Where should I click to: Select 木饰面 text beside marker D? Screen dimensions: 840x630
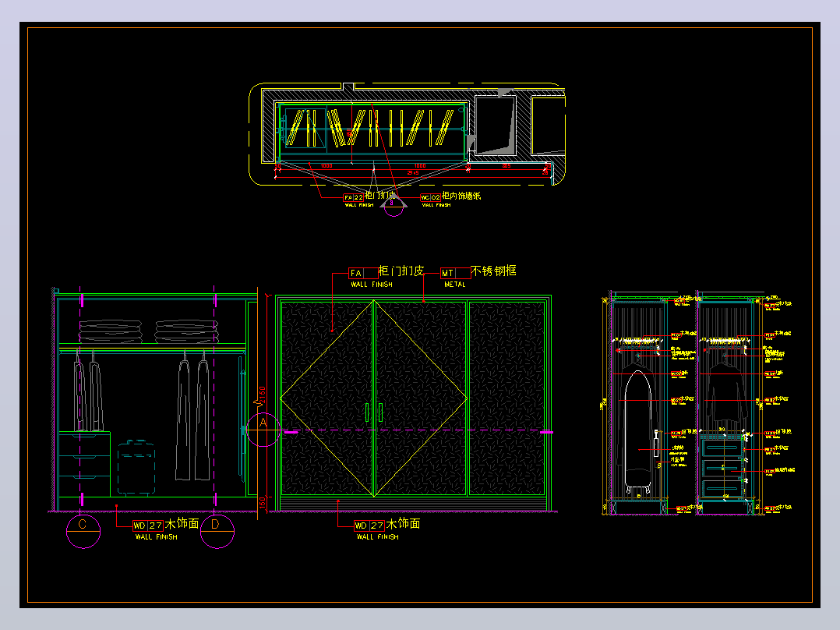pyautogui.click(x=182, y=523)
